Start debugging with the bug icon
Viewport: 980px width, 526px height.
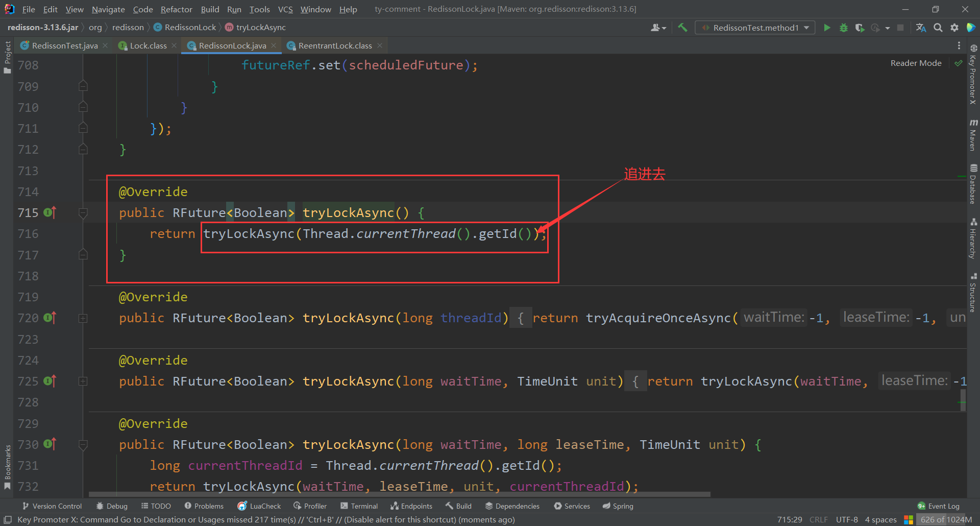(x=844, y=28)
